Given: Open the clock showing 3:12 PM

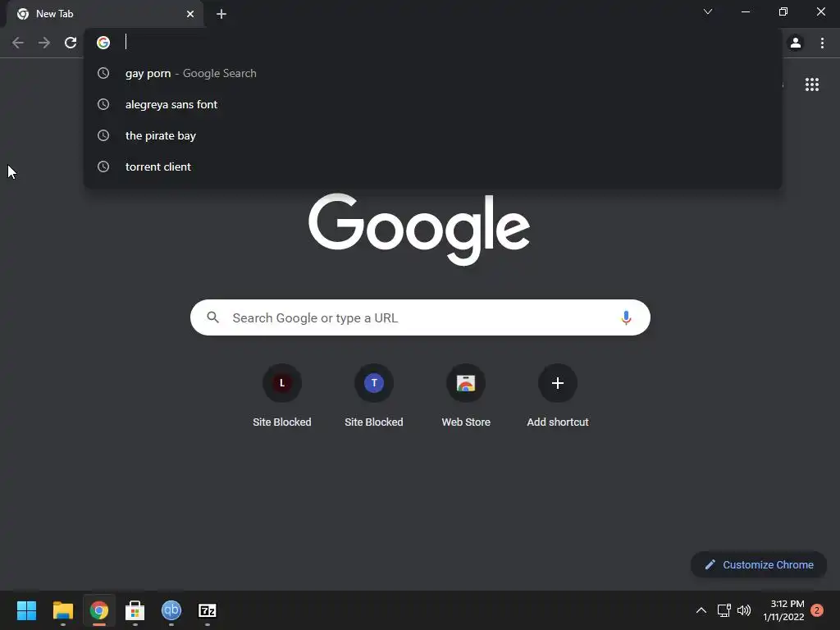Looking at the screenshot, I should (783, 610).
